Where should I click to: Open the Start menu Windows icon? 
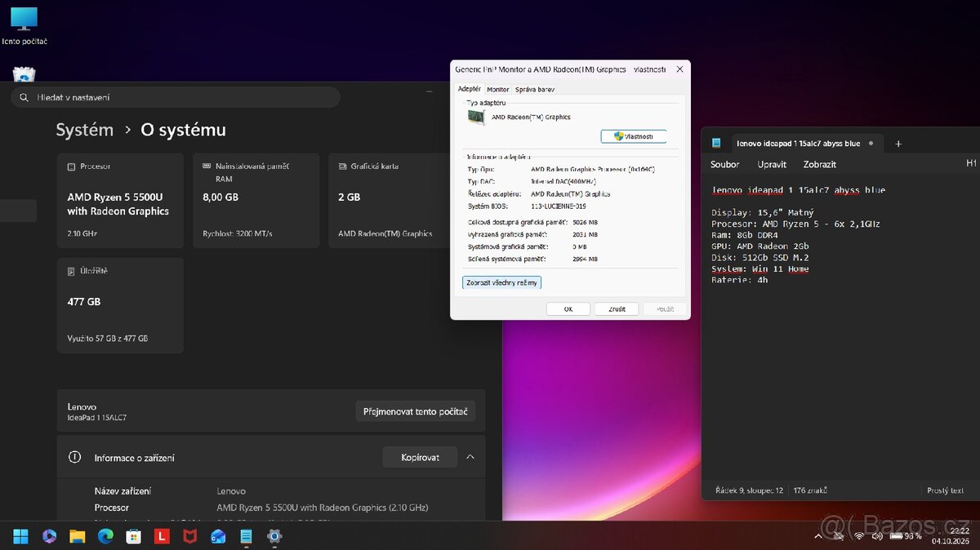[20, 536]
